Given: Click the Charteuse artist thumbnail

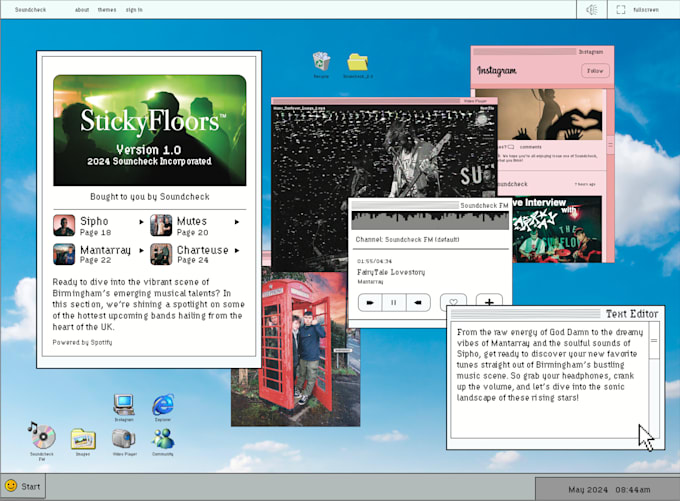Looking at the screenshot, I should click(161, 254).
